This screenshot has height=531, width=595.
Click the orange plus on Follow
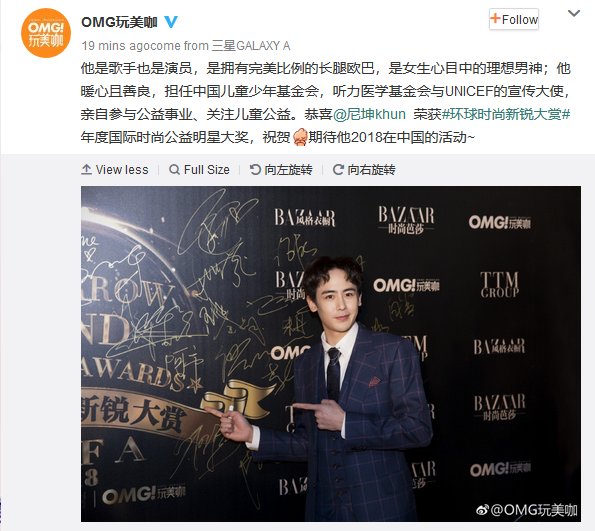click(495, 18)
